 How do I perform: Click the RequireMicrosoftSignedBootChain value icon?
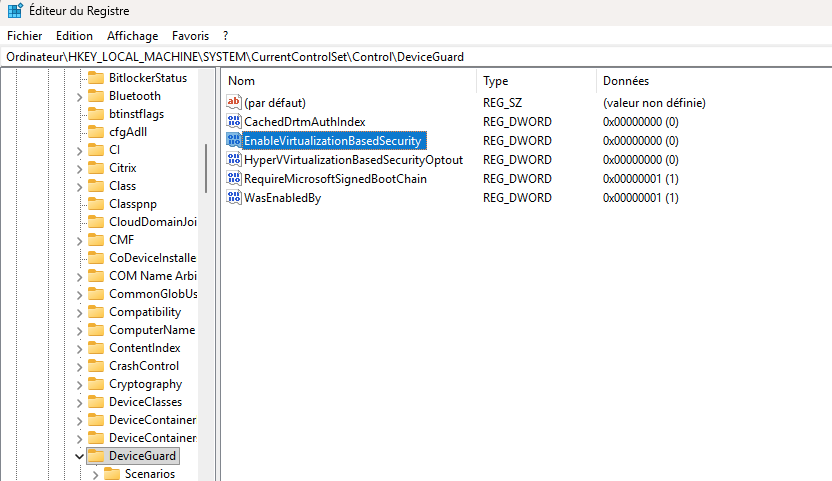click(235, 179)
